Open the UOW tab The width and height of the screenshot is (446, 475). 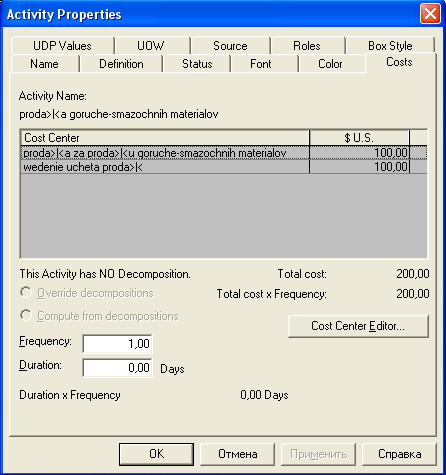click(151, 46)
